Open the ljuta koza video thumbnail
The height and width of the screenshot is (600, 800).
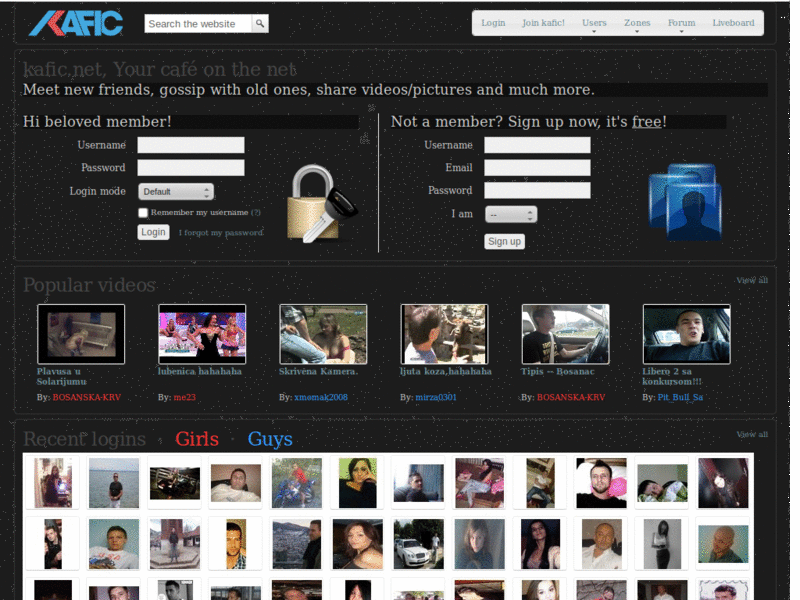click(x=444, y=334)
